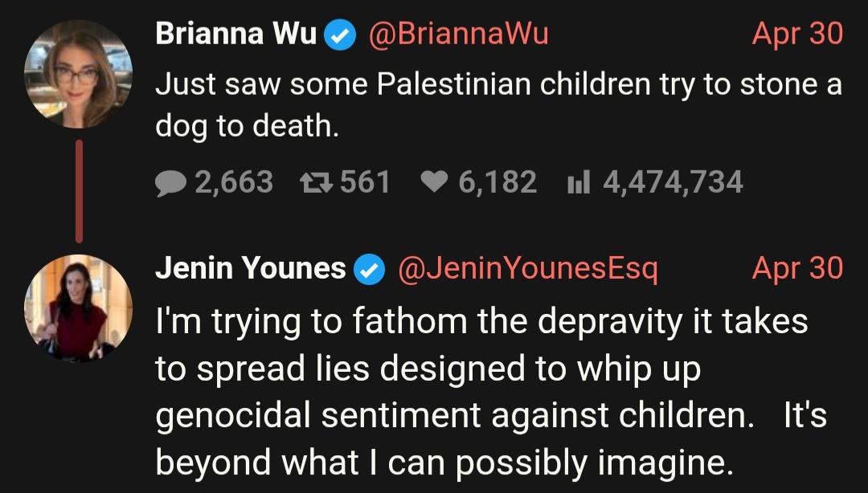868x493 pixels.
Task: Open the @JeninYounesEsq handle link
Action: coord(528,269)
